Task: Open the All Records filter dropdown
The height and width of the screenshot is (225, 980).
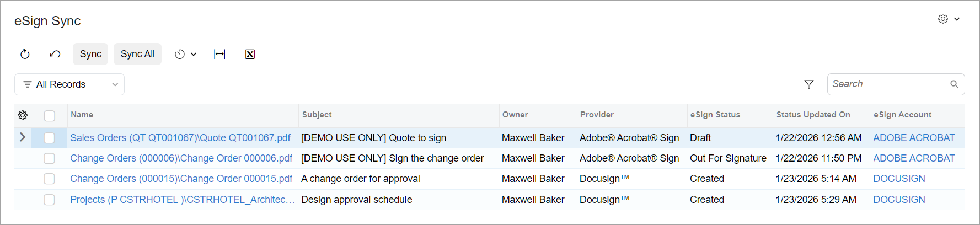Action: coord(69,84)
